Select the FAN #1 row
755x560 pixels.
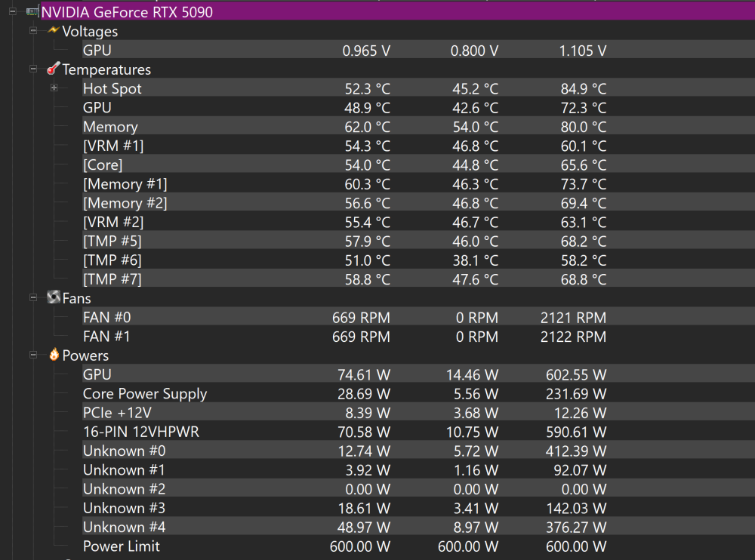coord(418,336)
